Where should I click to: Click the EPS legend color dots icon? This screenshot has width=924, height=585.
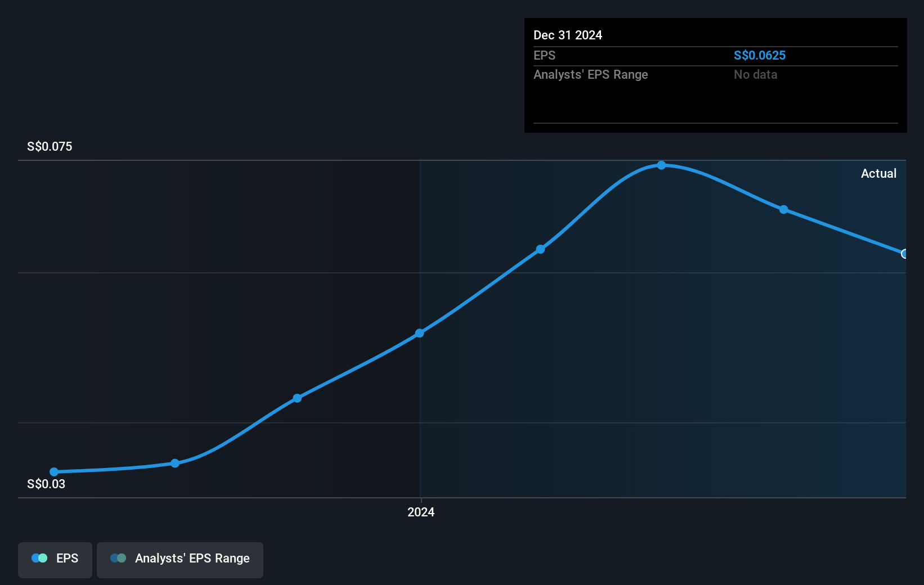pos(39,558)
